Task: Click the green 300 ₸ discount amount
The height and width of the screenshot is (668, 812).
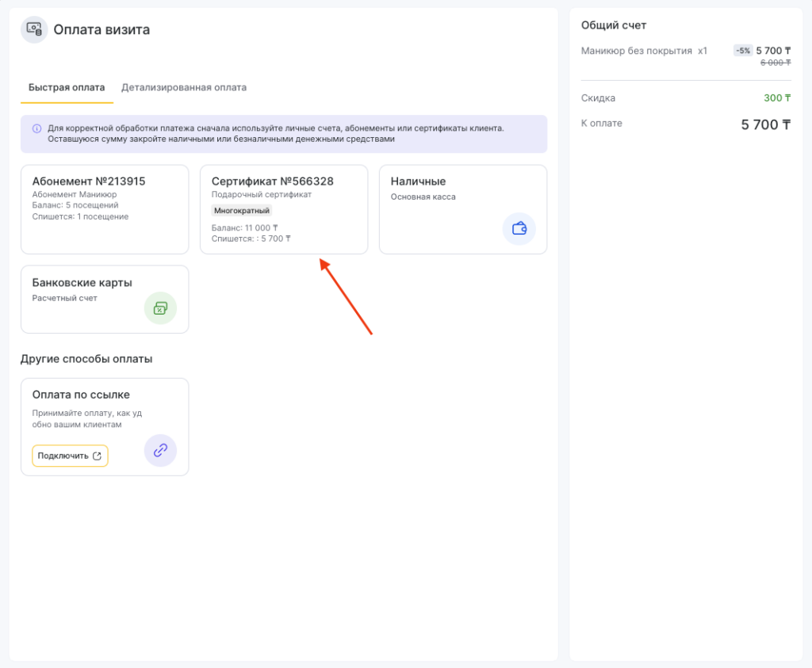Action: click(x=777, y=98)
